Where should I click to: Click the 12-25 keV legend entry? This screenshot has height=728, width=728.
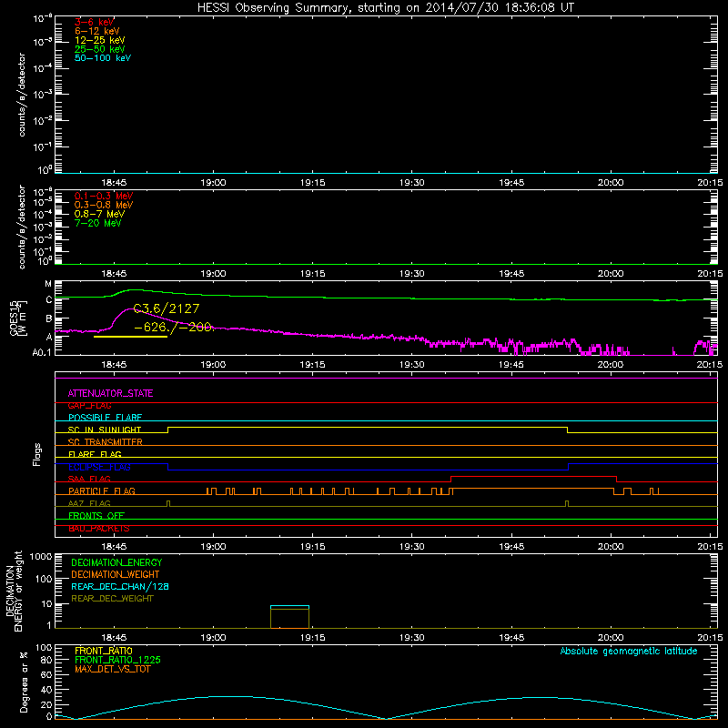(x=100, y=40)
